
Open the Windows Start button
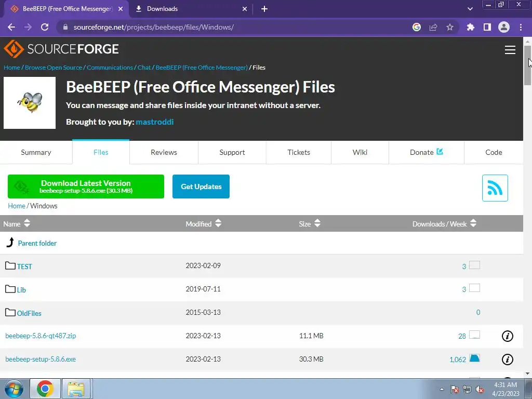pos(14,389)
